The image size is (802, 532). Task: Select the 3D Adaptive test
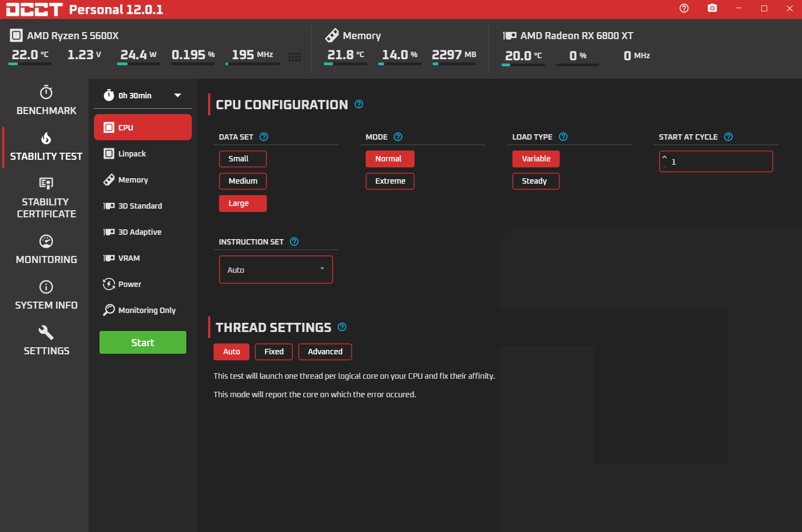click(143, 232)
